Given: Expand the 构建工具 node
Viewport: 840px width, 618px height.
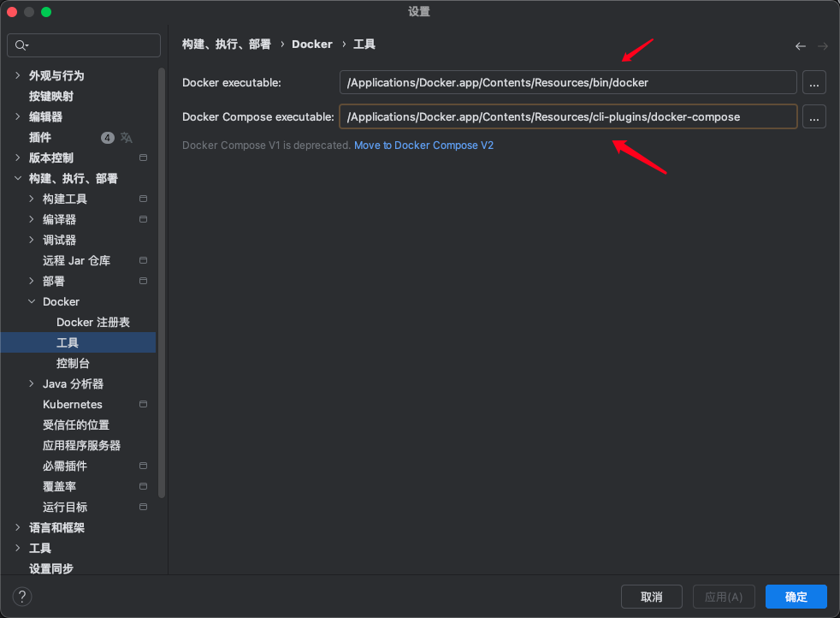Looking at the screenshot, I should coord(32,199).
